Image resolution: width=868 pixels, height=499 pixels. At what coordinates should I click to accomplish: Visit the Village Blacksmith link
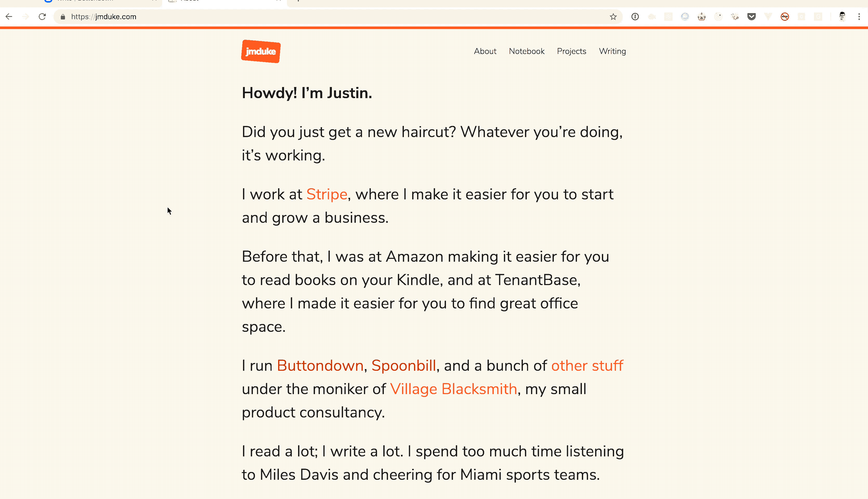(x=453, y=389)
